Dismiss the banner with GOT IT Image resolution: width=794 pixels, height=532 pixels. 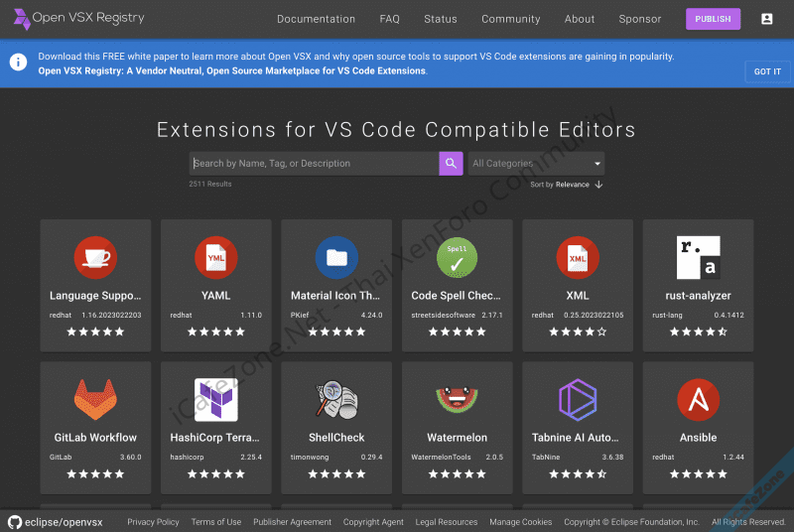[x=767, y=71]
